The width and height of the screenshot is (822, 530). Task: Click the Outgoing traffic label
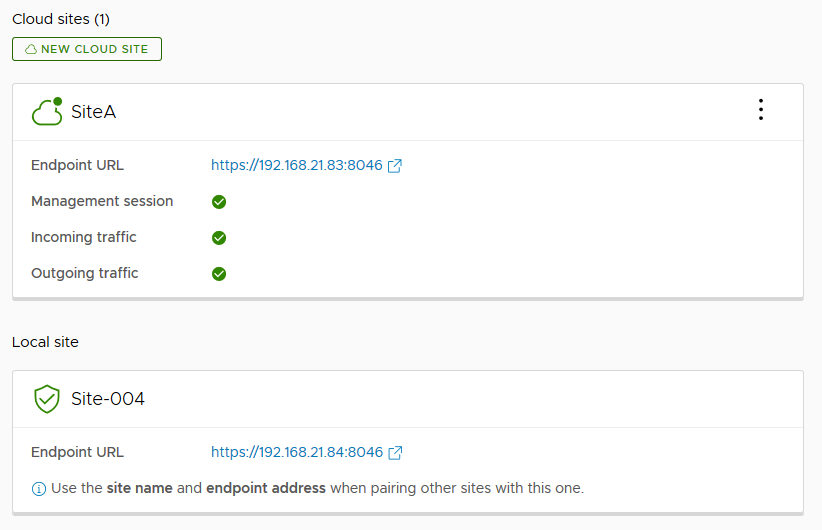[85, 274]
